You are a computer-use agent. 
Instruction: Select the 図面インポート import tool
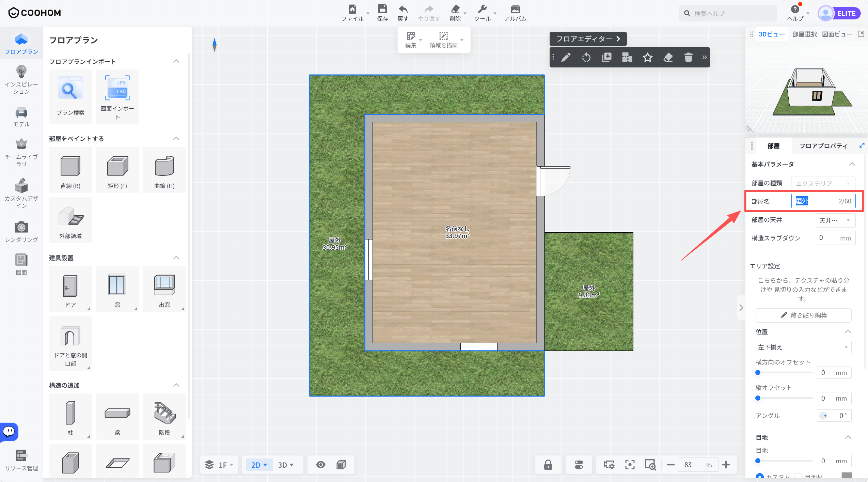(x=117, y=97)
